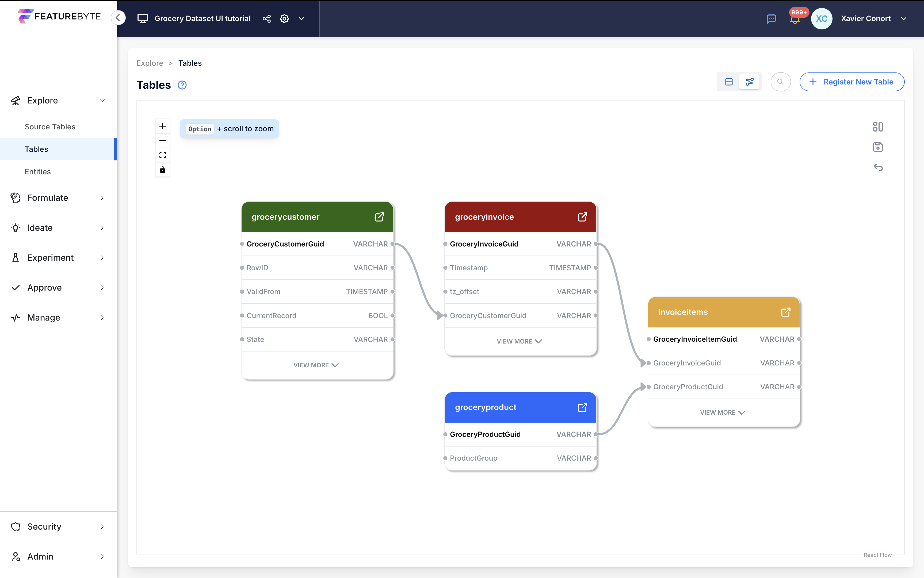Save the canvas layout icon
This screenshot has width=924, height=578.
(x=878, y=147)
